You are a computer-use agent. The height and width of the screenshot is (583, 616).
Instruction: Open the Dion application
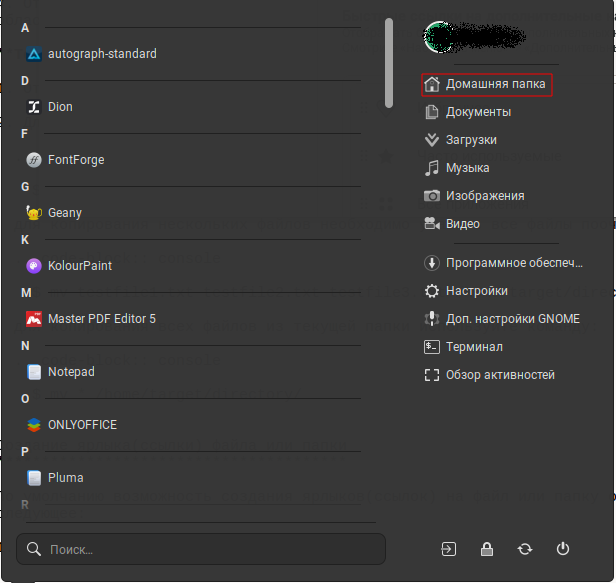[x=60, y=107]
